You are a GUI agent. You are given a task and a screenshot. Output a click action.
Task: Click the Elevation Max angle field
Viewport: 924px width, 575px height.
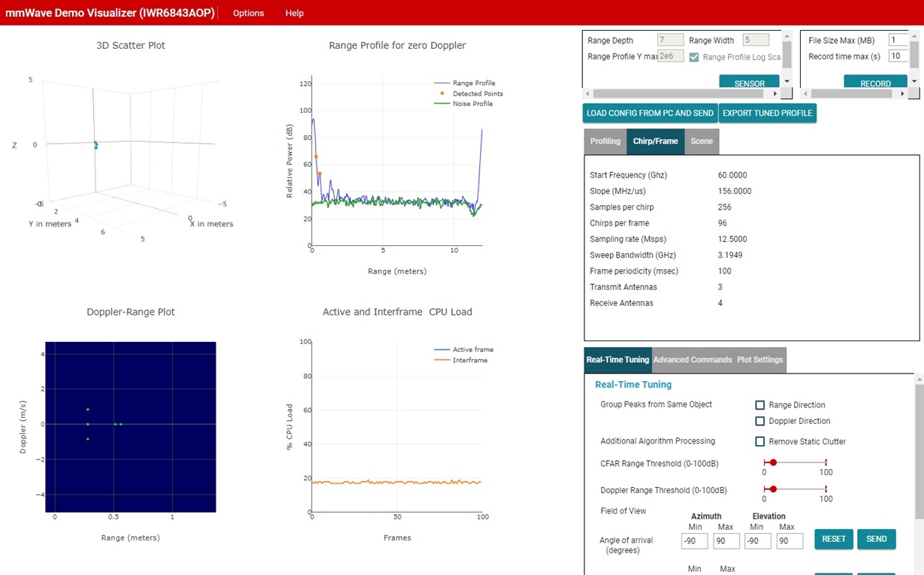pyautogui.click(x=790, y=540)
